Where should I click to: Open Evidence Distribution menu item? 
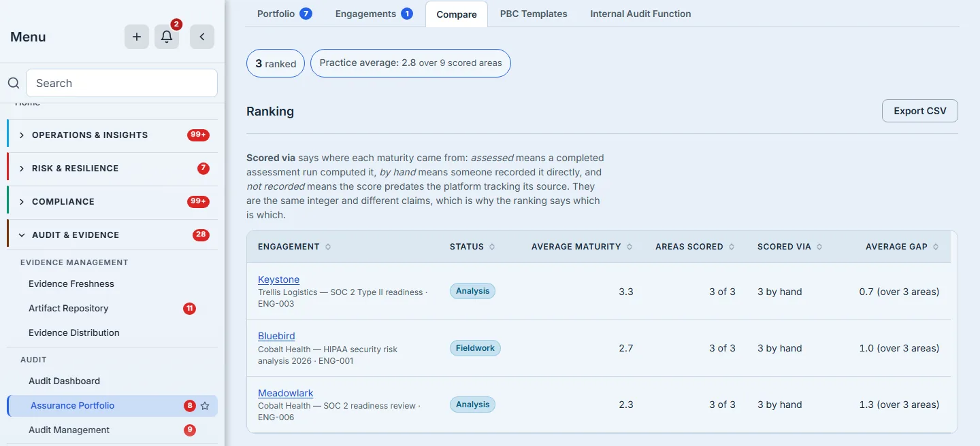click(74, 333)
